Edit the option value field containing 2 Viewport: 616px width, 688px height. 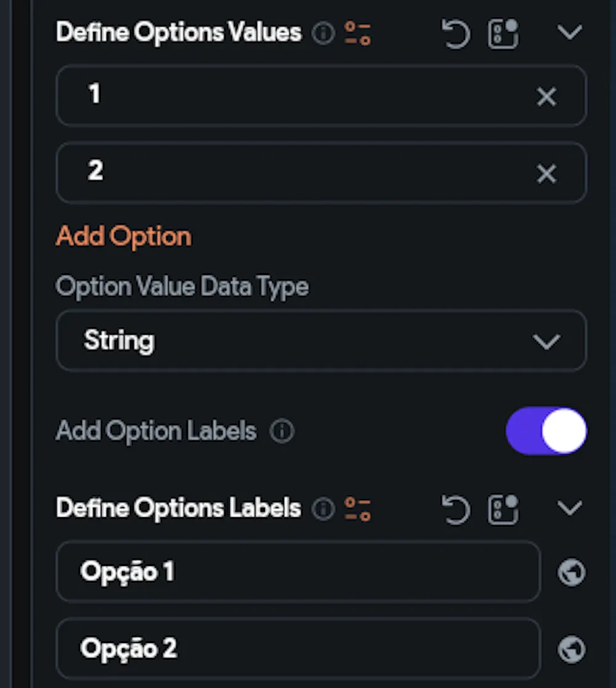(322, 173)
